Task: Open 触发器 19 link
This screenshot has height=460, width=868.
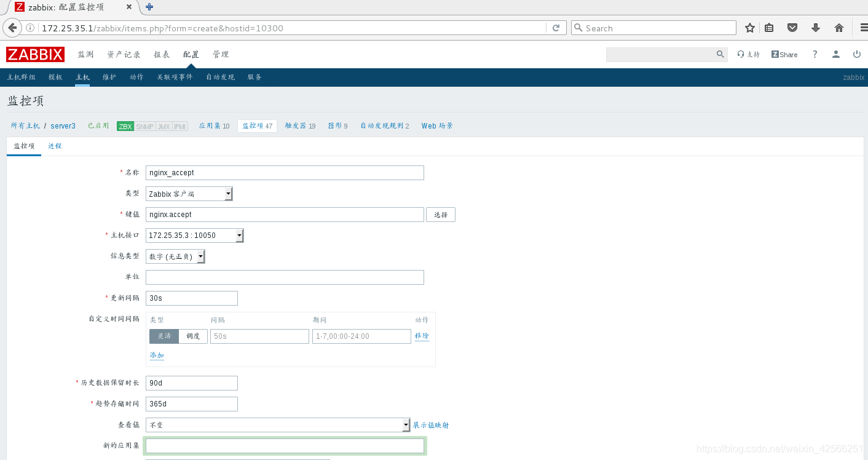Action: [x=300, y=125]
